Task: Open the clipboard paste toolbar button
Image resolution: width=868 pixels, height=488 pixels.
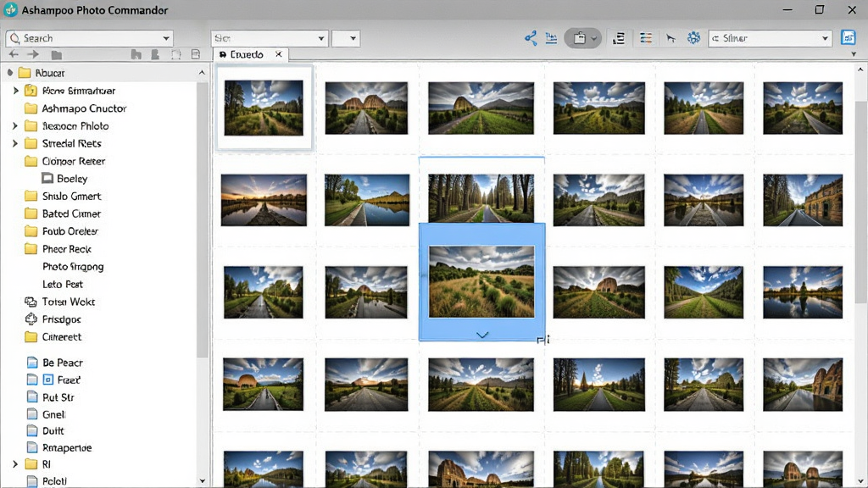Action: (x=582, y=38)
